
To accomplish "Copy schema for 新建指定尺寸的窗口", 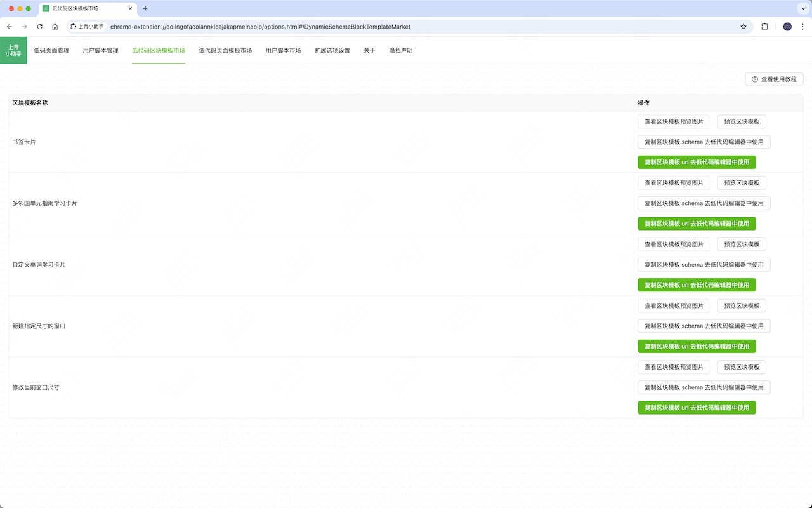I will tap(704, 326).
